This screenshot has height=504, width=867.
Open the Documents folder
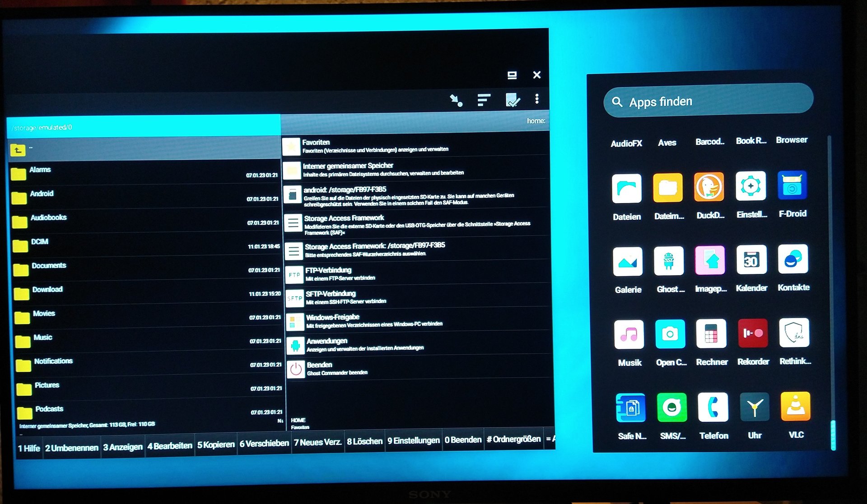point(147,268)
